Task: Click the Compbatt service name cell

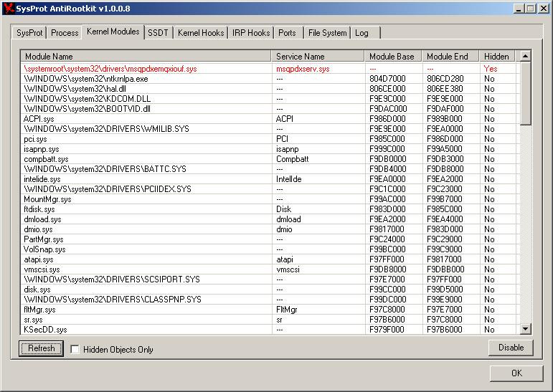Action: [293, 159]
